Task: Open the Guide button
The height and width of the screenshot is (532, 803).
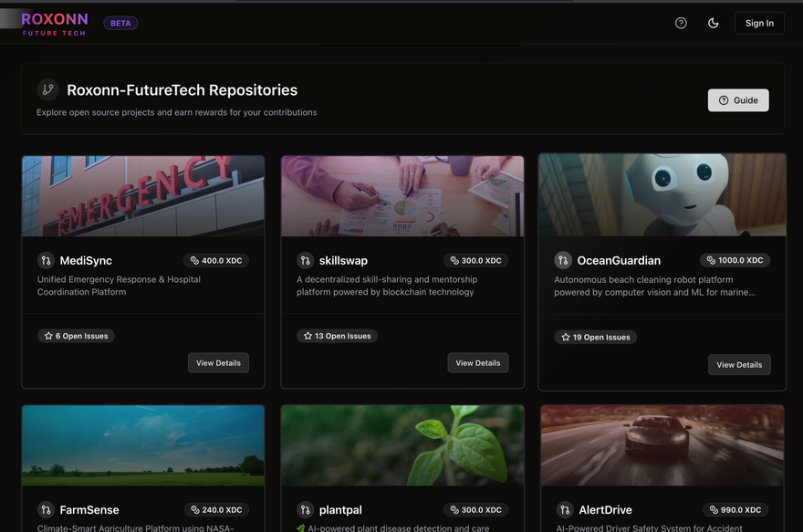Action: click(738, 100)
